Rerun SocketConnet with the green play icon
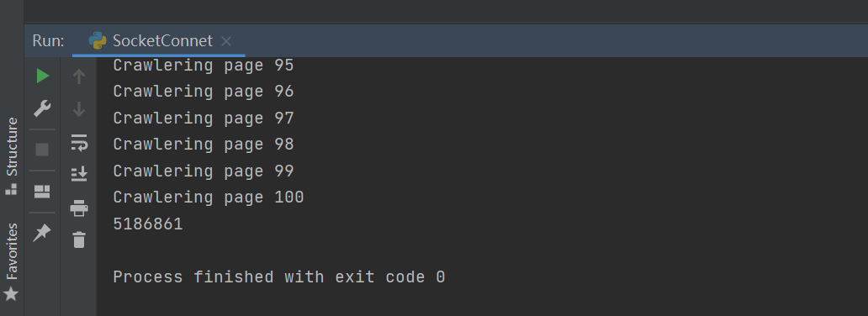 (43, 76)
